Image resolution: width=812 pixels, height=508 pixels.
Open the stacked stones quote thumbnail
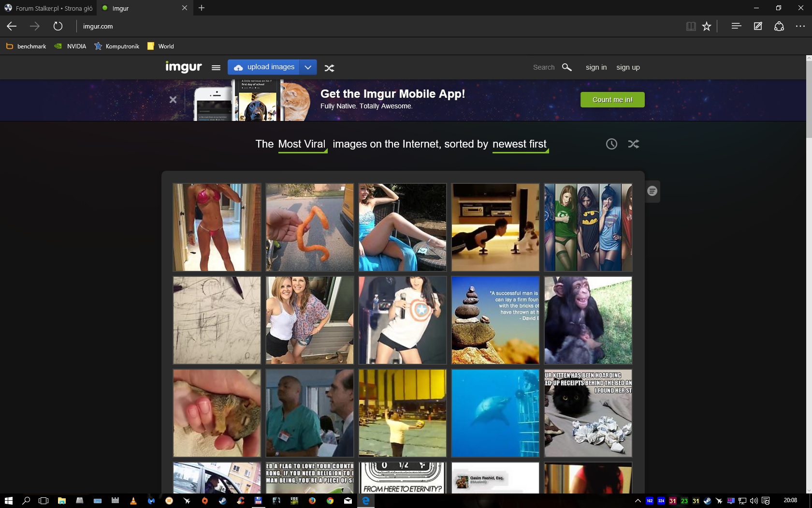click(495, 320)
